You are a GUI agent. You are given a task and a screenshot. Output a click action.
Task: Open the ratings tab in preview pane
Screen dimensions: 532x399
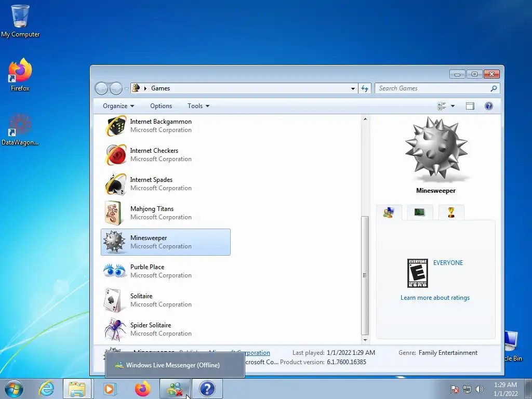click(389, 212)
